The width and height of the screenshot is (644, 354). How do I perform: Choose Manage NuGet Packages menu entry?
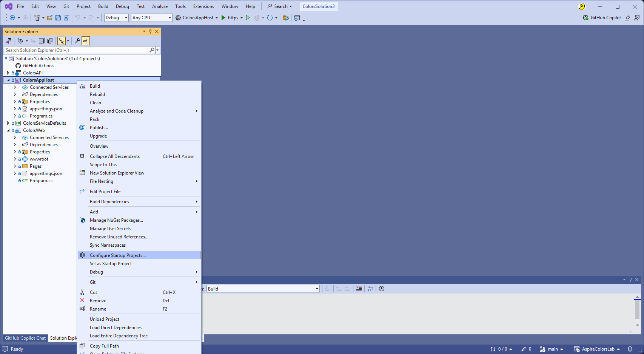pyautogui.click(x=116, y=220)
